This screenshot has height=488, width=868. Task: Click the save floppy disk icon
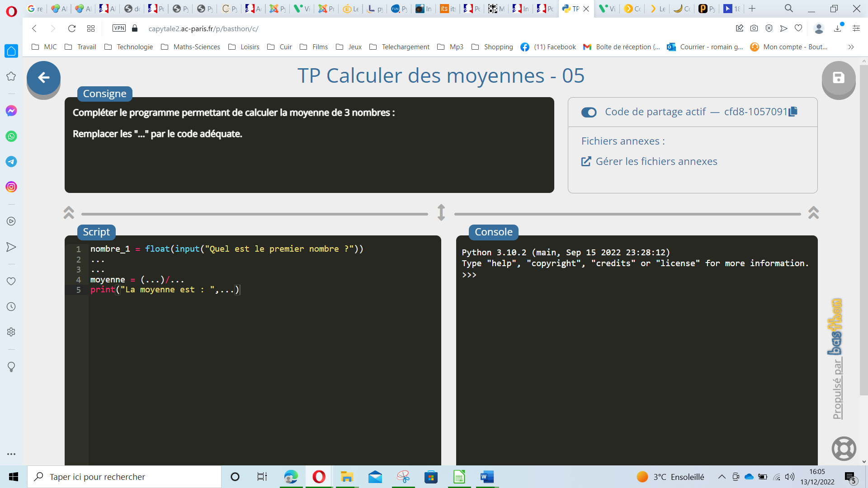pyautogui.click(x=838, y=78)
